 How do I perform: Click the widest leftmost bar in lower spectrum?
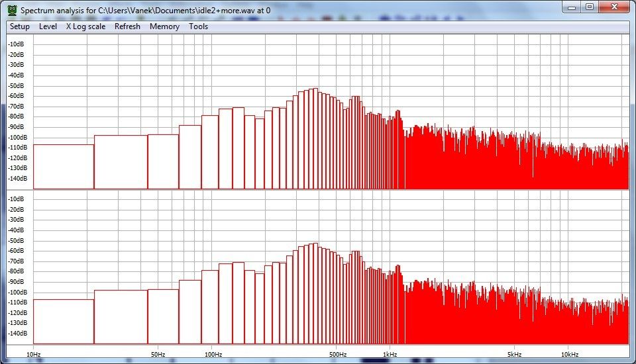64,321
